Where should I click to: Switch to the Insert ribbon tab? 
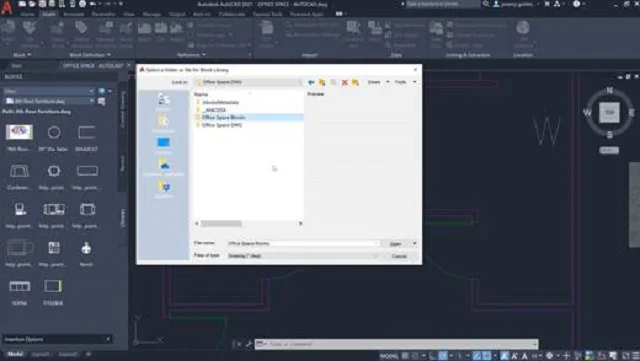[49, 14]
